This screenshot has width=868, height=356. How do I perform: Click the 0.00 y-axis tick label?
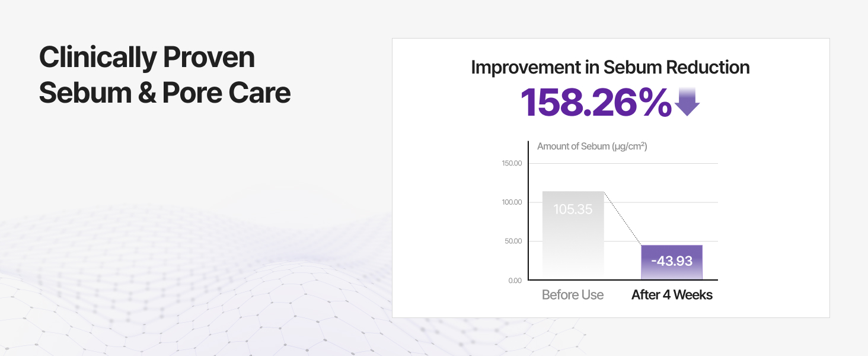point(515,281)
